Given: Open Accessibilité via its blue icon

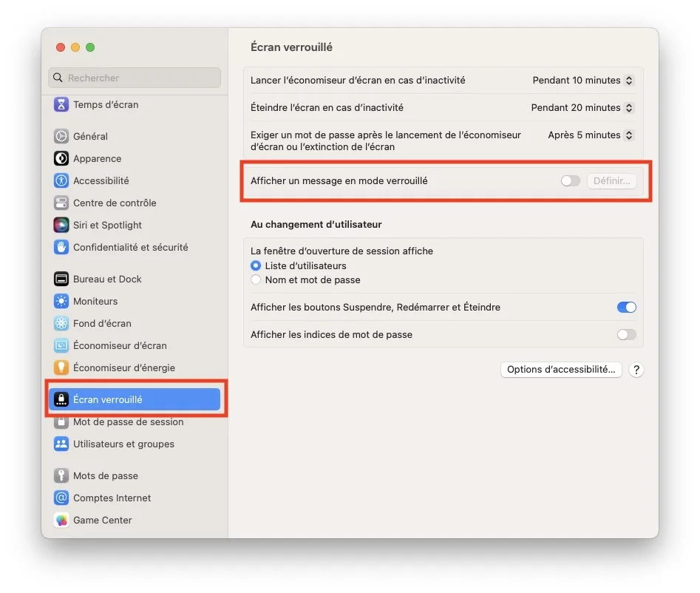Looking at the screenshot, I should pyautogui.click(x=61, y=180).
